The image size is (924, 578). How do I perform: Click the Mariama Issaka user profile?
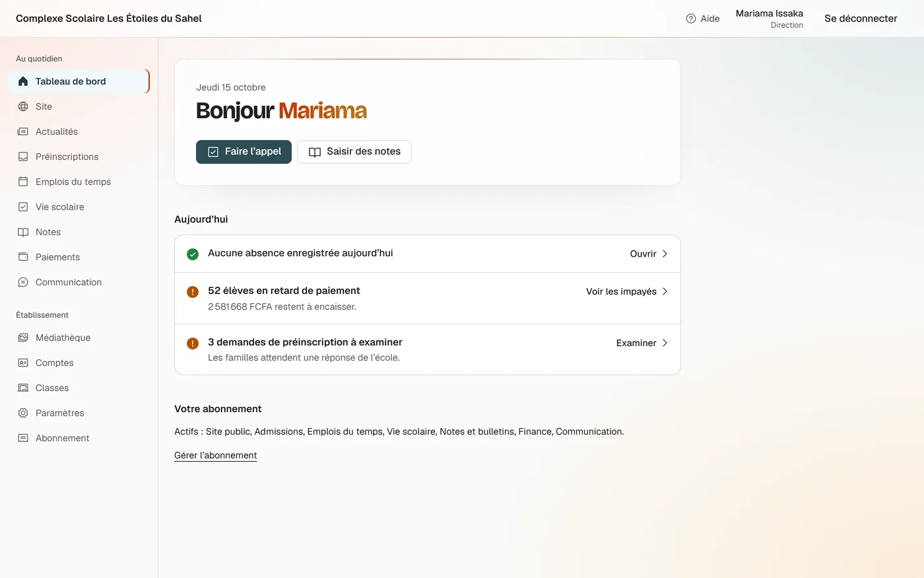tap(770, 18)
